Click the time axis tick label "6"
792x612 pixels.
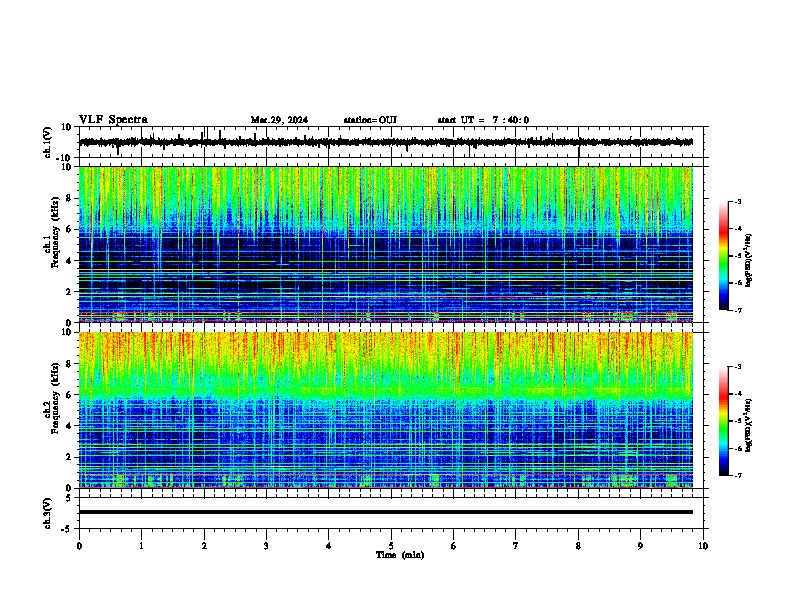(x=454, y=546)
